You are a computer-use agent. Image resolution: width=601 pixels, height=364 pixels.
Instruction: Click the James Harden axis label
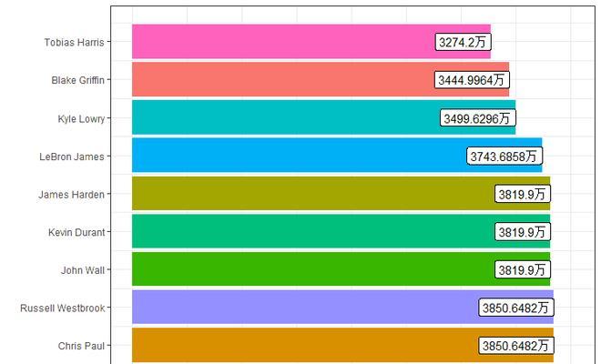(71, 195)
